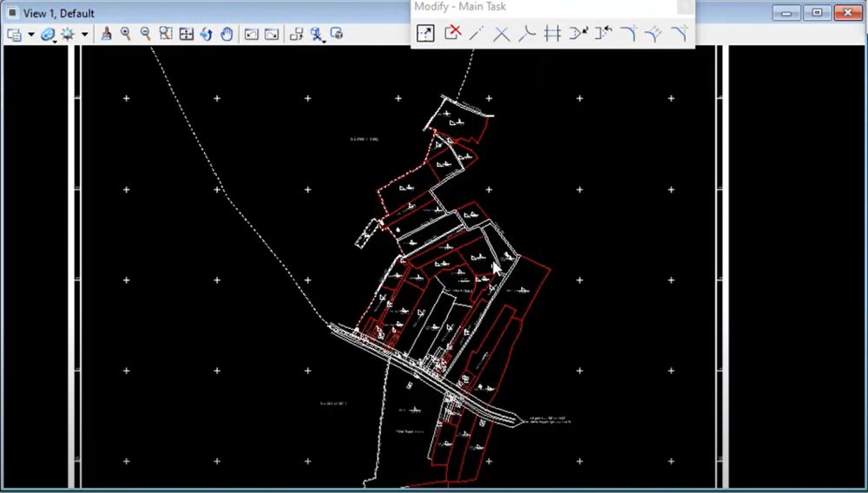Select the Zoom In tool
The image size is (868, 493).
[x=126, y=35]
